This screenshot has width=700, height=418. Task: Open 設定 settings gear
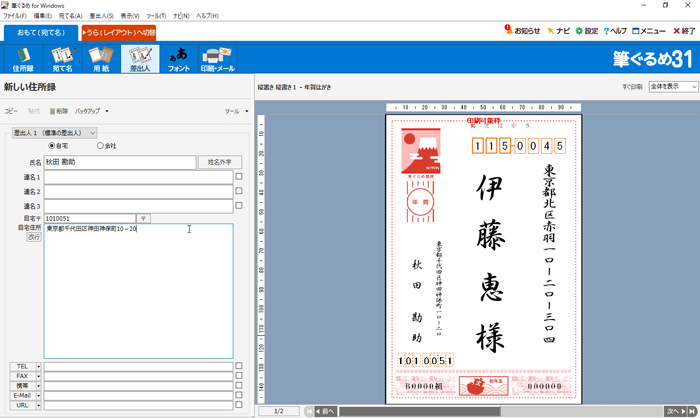[x=585, y=31]
